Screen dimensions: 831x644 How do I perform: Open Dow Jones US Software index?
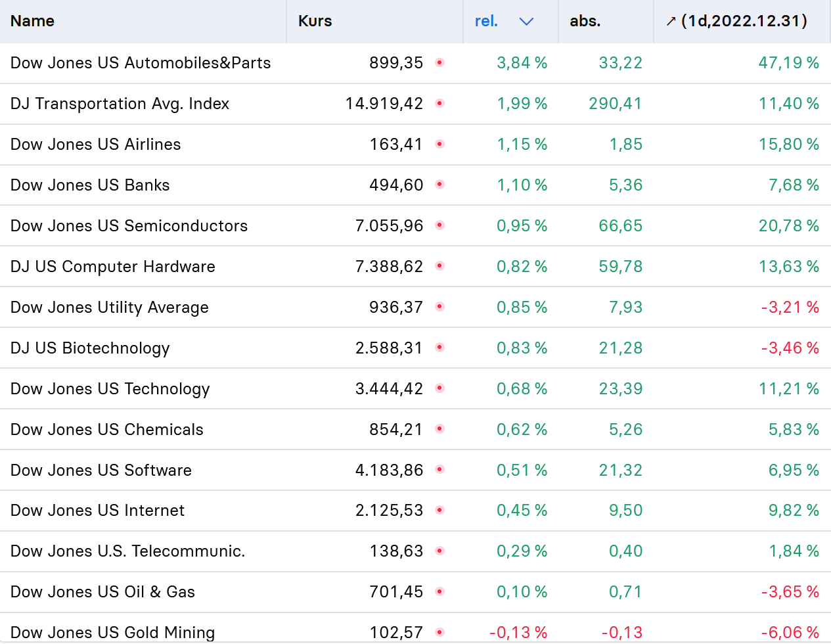coord(101,470)
